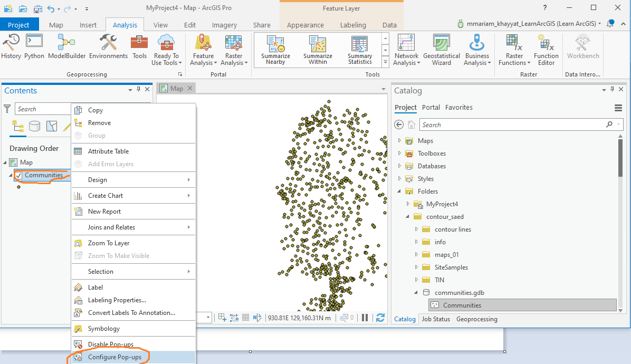Launch ModelBuilder
631x364 pixels.
coord(67,46)
